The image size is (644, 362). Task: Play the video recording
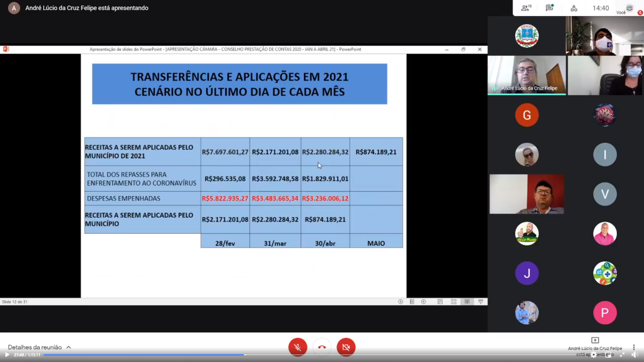coord(7,355)
